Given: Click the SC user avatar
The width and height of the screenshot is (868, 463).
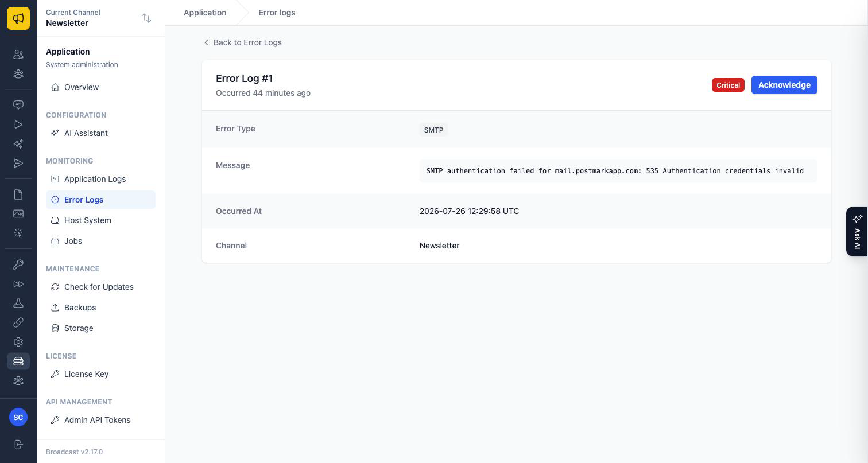Looking at the screenshot, I should (x=18, y=417).
